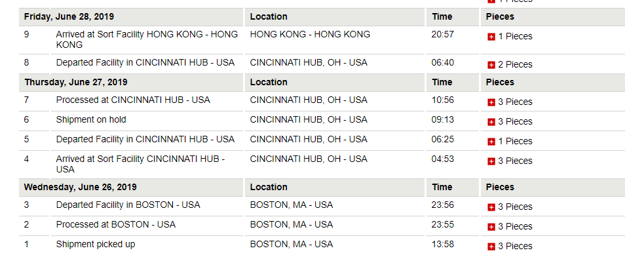Click 'Shipment picked up' event text
The width and height of the screenshot is (644, 261).
pyautogui.click(x=95, y=244)
